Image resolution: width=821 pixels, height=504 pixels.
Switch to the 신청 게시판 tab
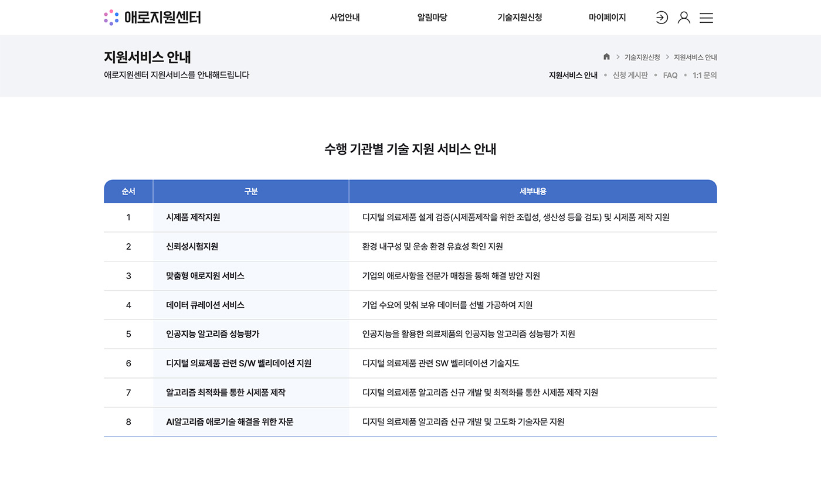click(630, 75)
